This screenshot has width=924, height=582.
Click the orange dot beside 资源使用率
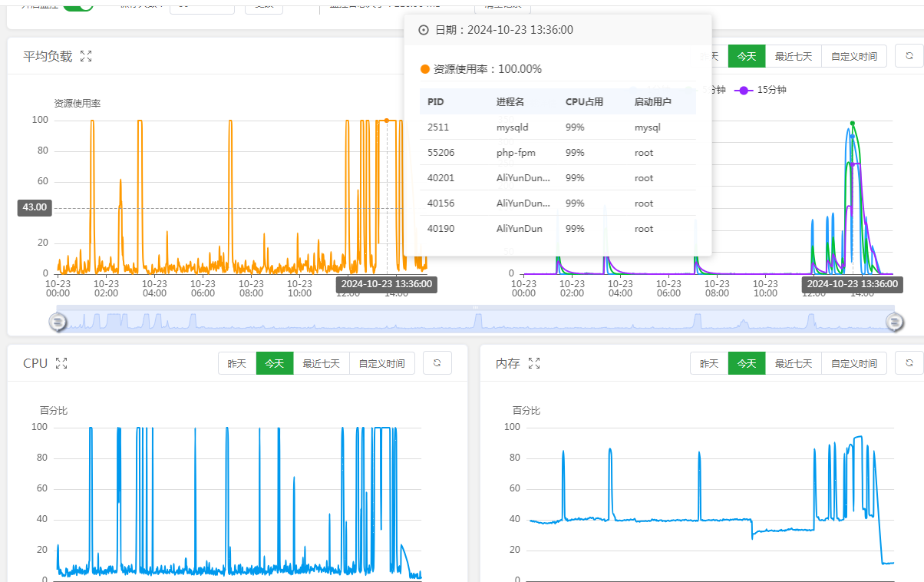coord(425,69)
